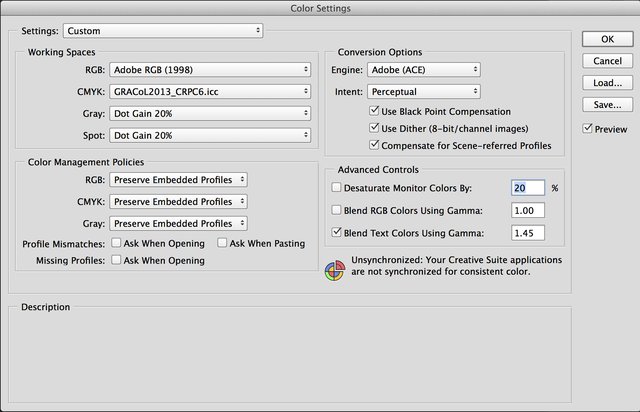Disable Compensate for Scene-referred Profiles

[x=374, y=145]
